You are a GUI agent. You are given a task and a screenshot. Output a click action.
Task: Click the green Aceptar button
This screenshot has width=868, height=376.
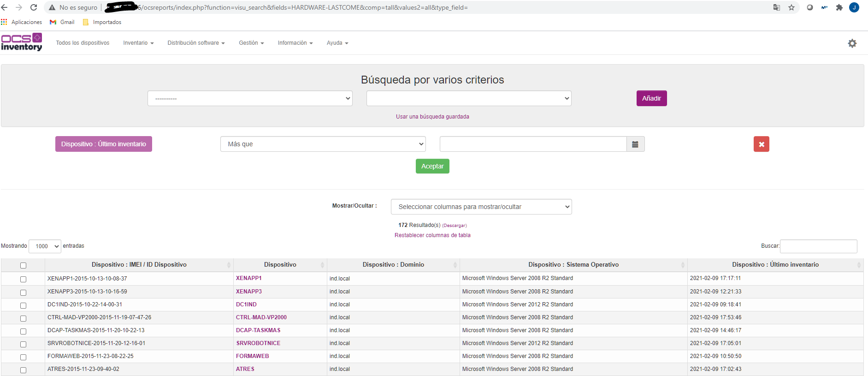tap(432, 166)
